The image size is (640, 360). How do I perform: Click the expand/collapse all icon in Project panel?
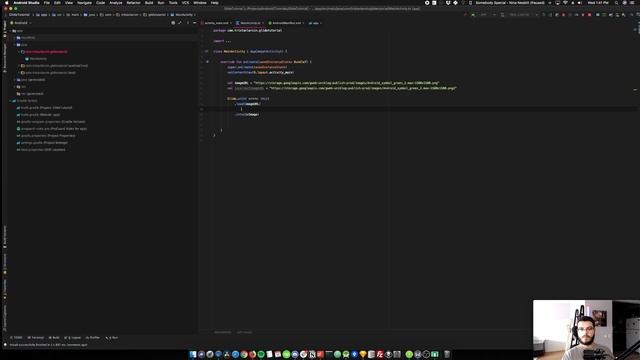(x=180, y=23)
